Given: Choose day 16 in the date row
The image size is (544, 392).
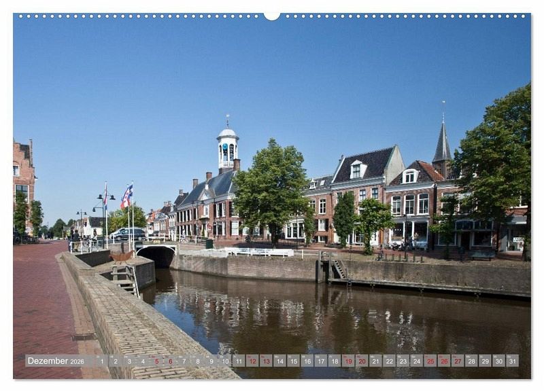Looking at the screenshot, I should click(307, 361).
